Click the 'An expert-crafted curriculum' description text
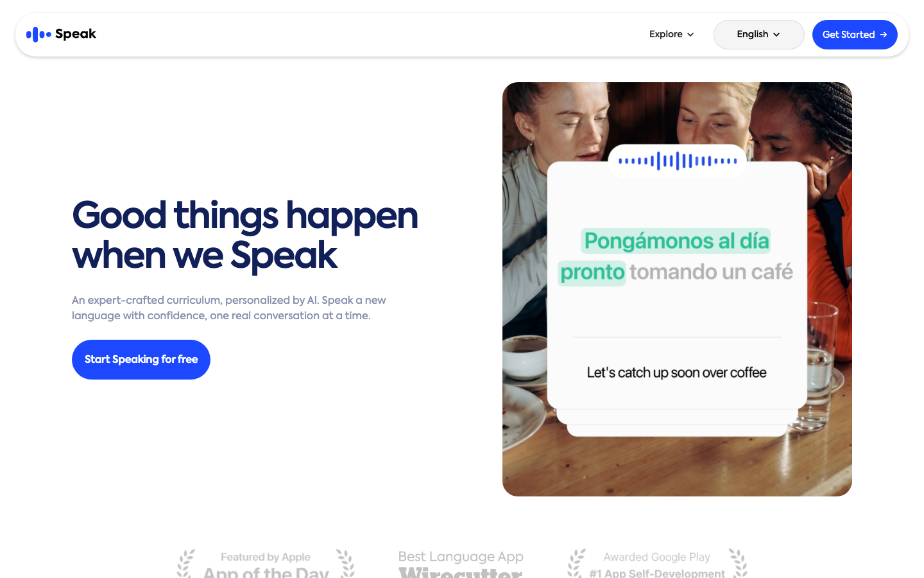This screenshot has width=924, height=578. coord(229,308)
